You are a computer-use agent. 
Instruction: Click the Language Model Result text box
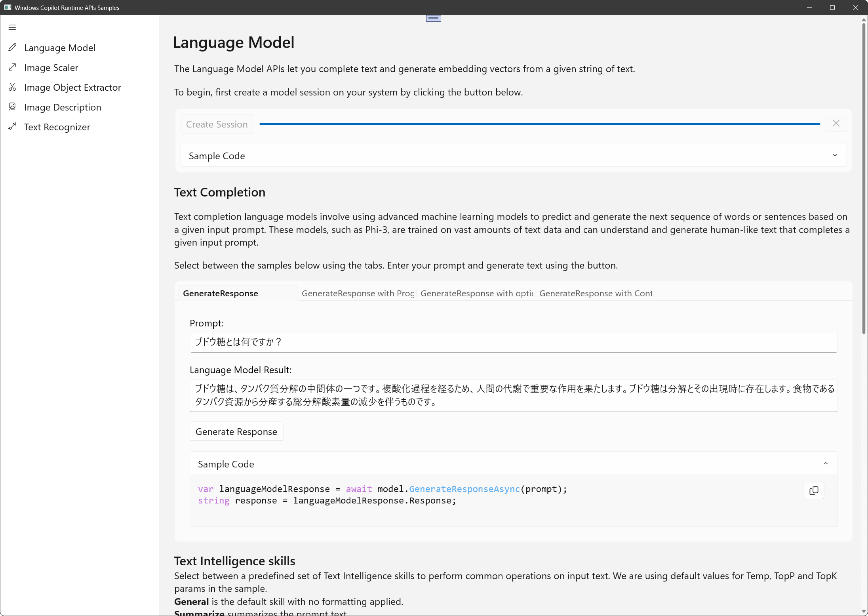(513, 395)
